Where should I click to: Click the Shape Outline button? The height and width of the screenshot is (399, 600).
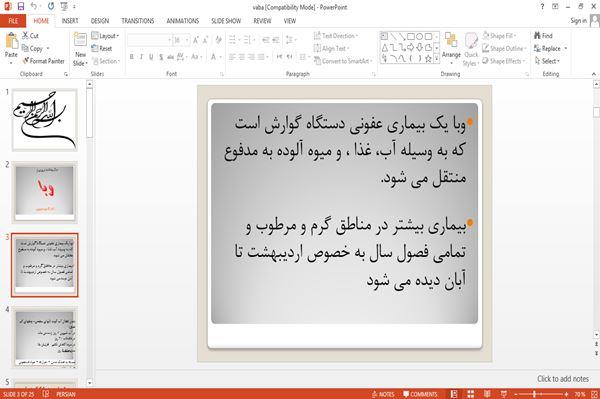pos(504,49)
